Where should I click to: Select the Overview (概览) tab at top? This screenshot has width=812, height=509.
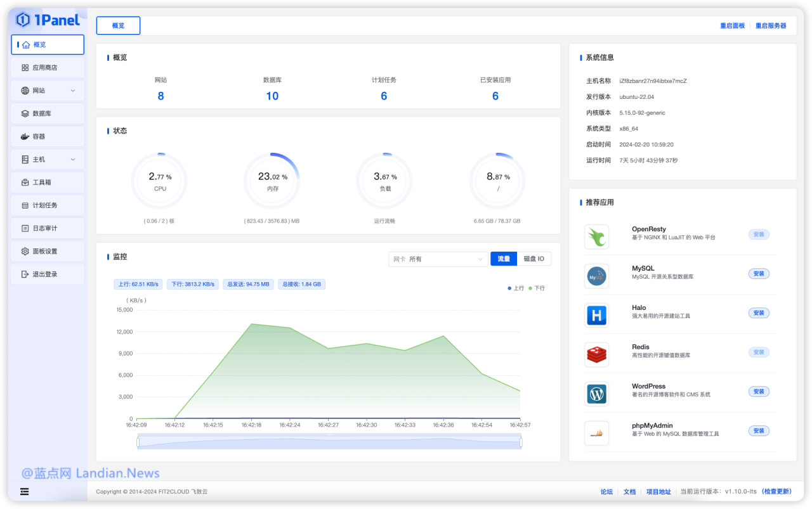point(118,26)
